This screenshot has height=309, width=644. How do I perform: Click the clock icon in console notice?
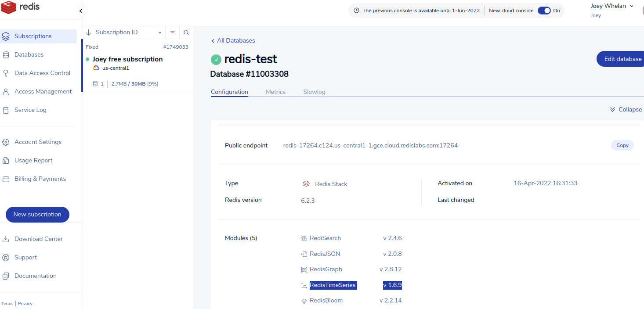(357, 11)
